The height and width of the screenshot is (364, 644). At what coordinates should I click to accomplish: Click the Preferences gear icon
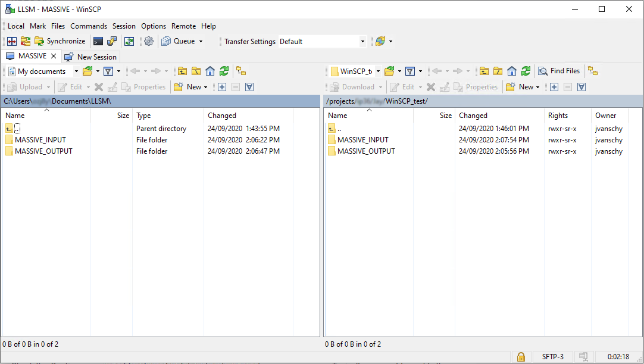tap(149, 41)
